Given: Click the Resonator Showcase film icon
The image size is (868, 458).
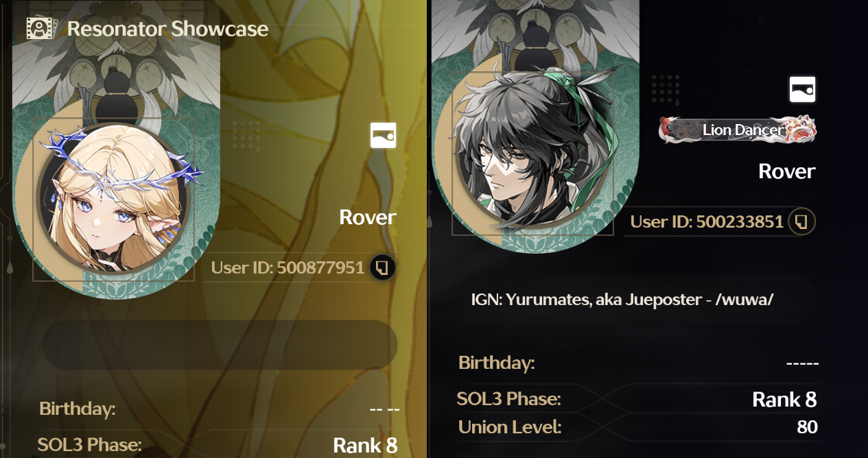Looking at the screenshot, I should pos(39,28).
